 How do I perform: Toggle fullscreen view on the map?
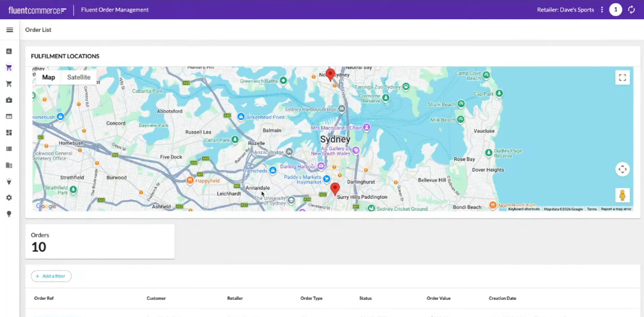622,77
